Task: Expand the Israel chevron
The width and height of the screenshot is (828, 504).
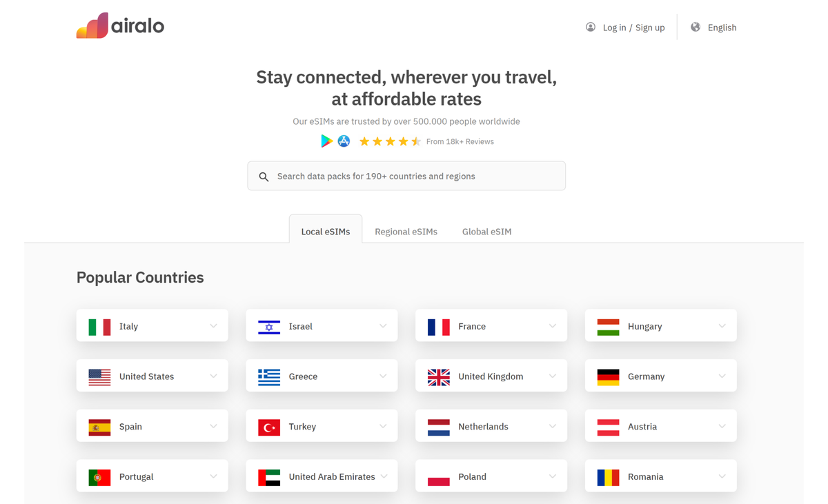Action: click(383, 326)
